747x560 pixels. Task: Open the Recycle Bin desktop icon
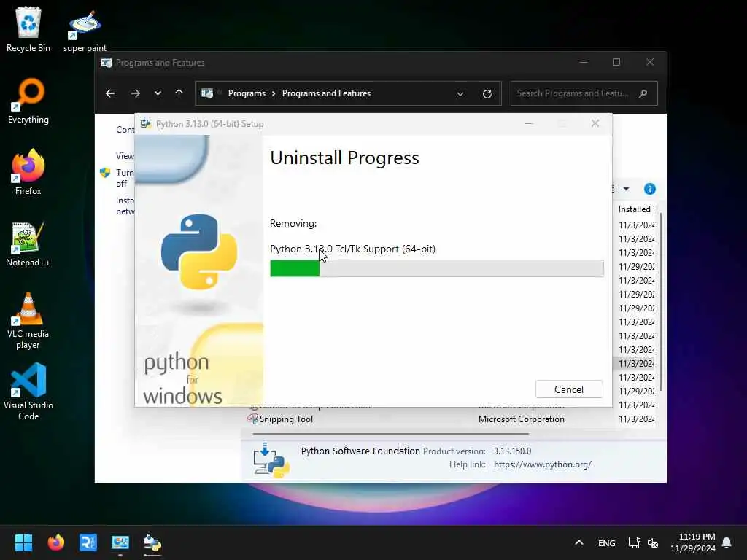[28, 29]
